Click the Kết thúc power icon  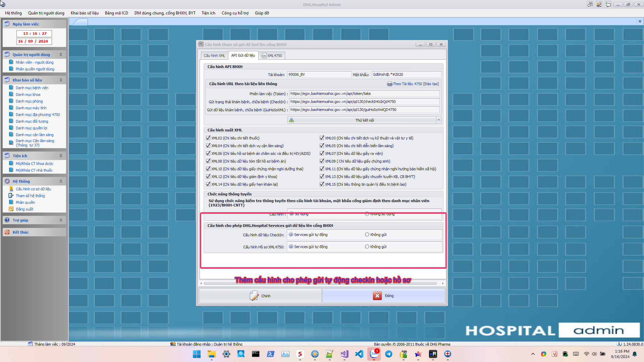[x=7, y=232]
